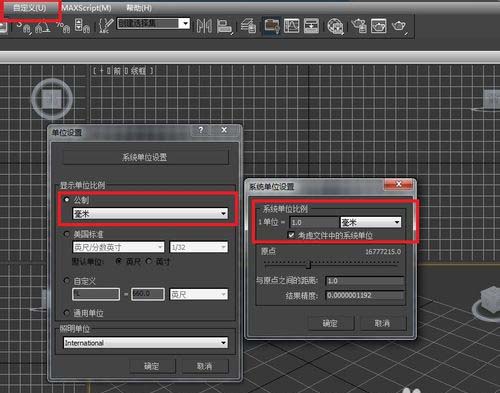This screenshot has width=500, height=393.
Task: Open system unit 毫米 dropdown
Action: point(371,222)
